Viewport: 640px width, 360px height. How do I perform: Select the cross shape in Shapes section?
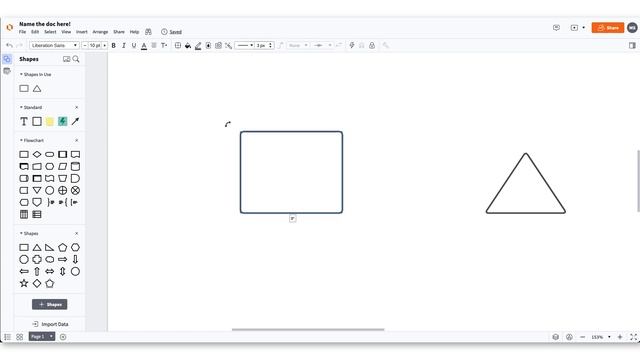[37, 259]
